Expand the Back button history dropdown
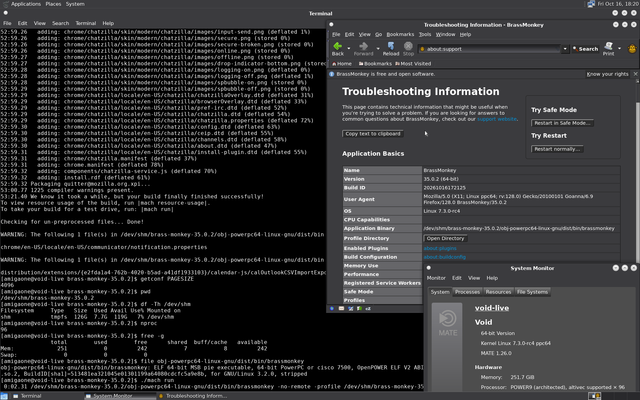This screenshot has width=640, height=400. coord(349,49)
